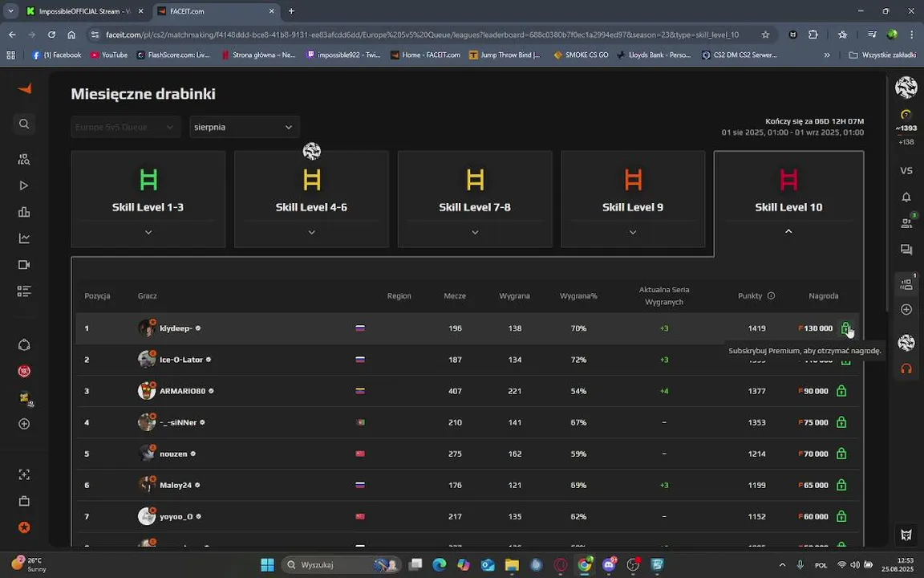Open the sierpnia month dropdown

pyautogui.click(x=244, y=128)
